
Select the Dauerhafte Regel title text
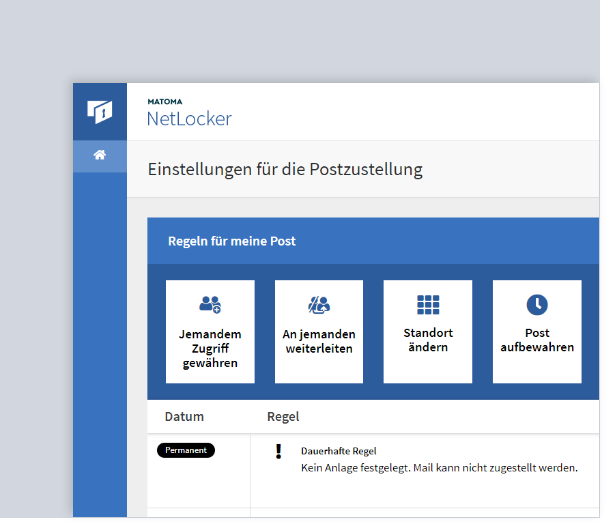click(x=339, y=451)
